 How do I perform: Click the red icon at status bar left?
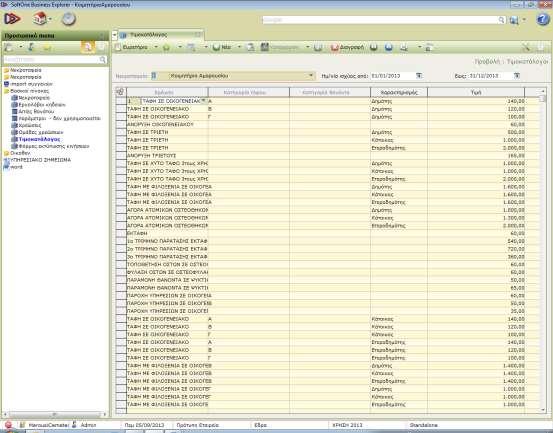[9, 425]
